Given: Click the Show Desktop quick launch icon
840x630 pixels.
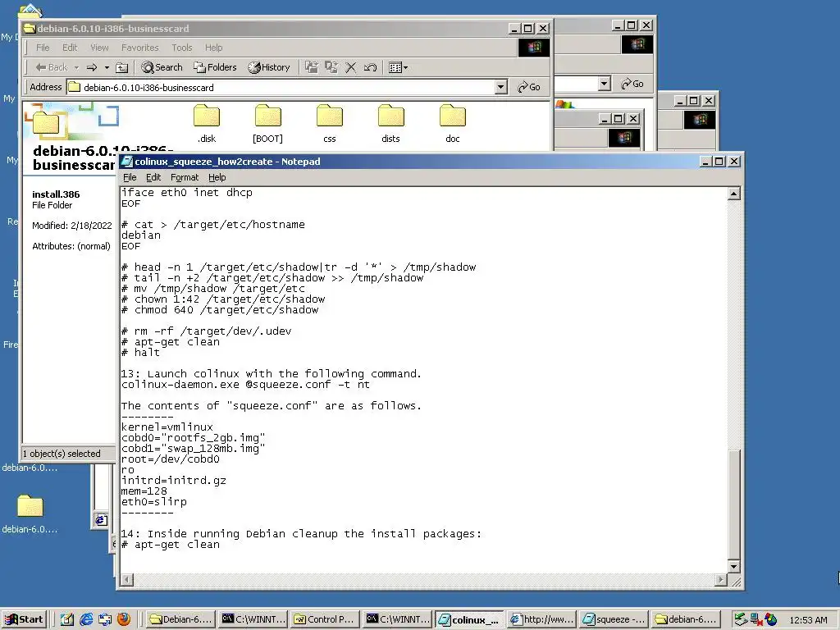Looking at the screenshot, I should (x=67, y=619).
